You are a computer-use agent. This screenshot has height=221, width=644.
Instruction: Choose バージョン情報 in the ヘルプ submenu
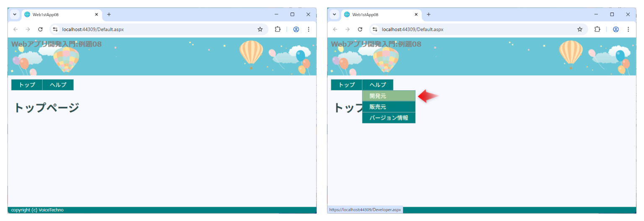point(389,118)
